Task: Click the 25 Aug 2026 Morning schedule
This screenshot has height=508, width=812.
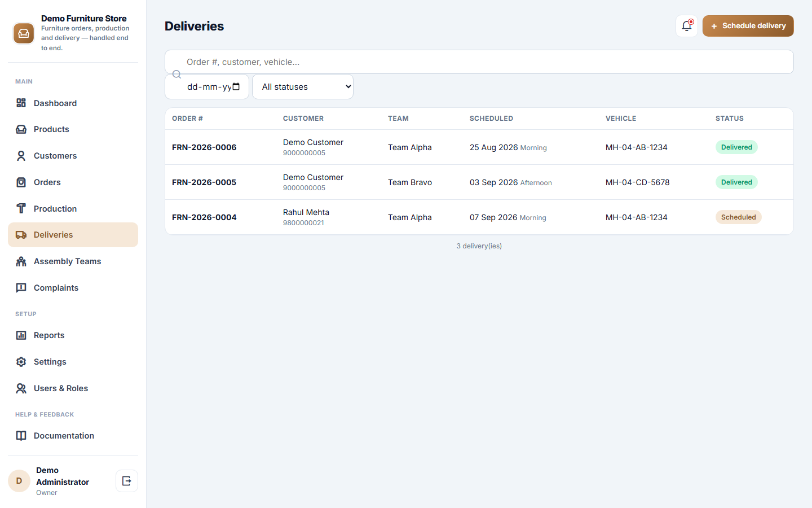Action: [x=508, y=147]
